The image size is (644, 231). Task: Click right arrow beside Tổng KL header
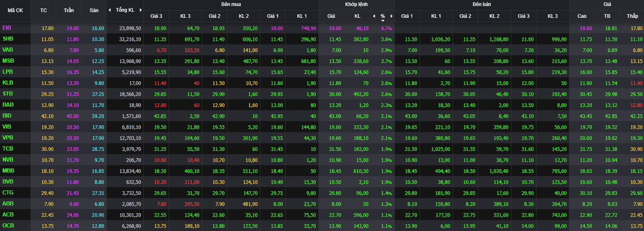pyautogui.click(x=140, y=10)
